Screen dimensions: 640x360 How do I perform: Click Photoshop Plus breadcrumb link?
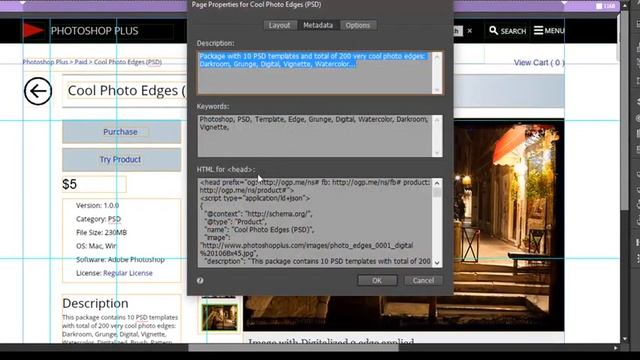pyautogui.click(x=45, y=62)
